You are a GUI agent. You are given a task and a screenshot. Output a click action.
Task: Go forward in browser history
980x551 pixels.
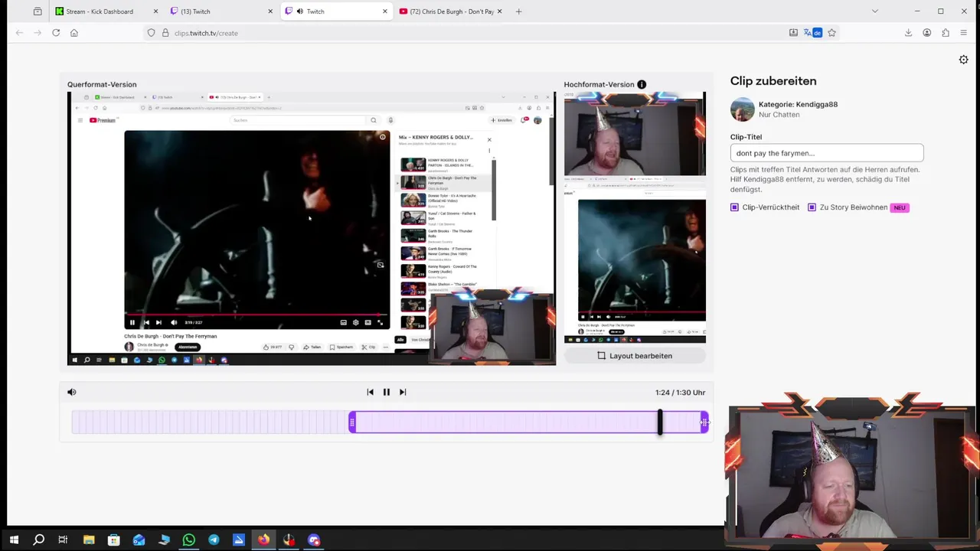point(38,33)
